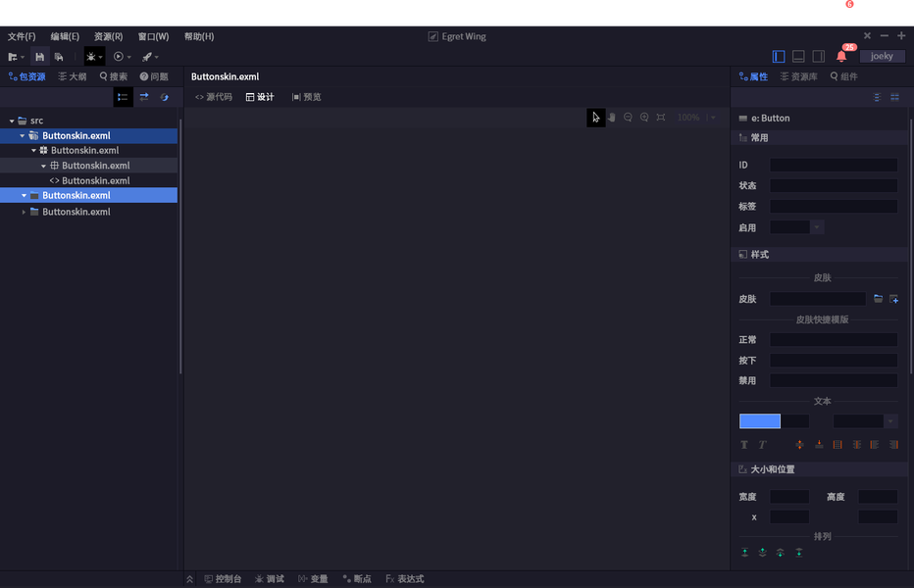Open the 搜索 panel tab
This screenshot has height=588, width=914.
click(114, 76)
